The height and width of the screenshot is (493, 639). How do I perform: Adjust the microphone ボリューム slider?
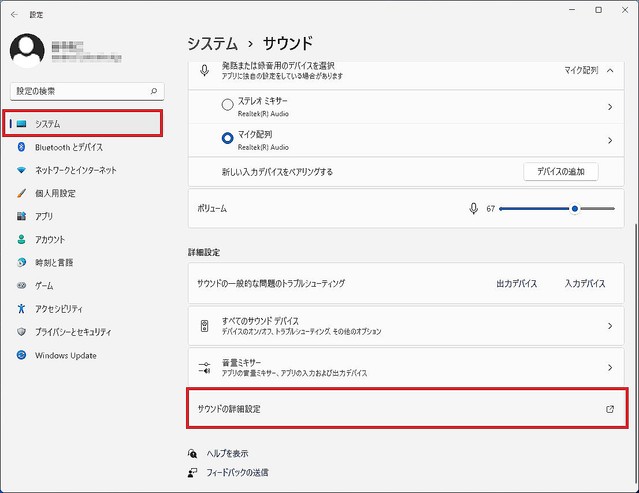point(574,208)
